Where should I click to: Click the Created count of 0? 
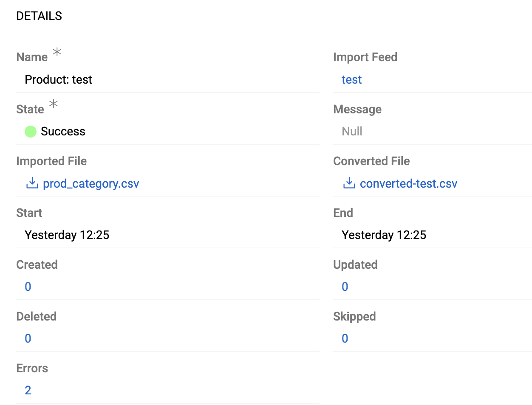28,287
